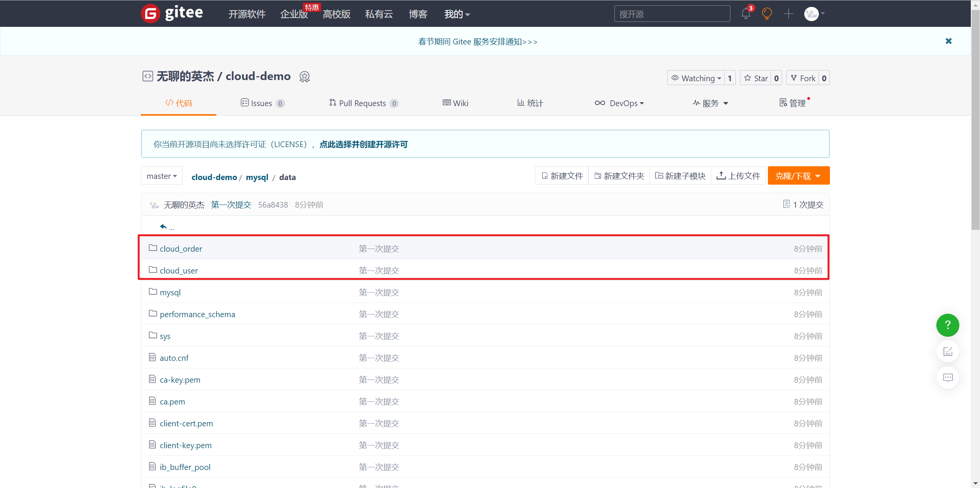The image size is (980, 488).
Task: Expand the master branch selector
Action: tap(162, 176)
